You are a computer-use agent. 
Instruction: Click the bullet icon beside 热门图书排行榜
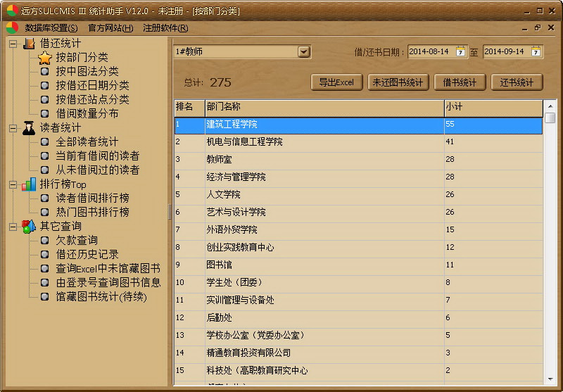pyautogui.click(x=45, y=212)
